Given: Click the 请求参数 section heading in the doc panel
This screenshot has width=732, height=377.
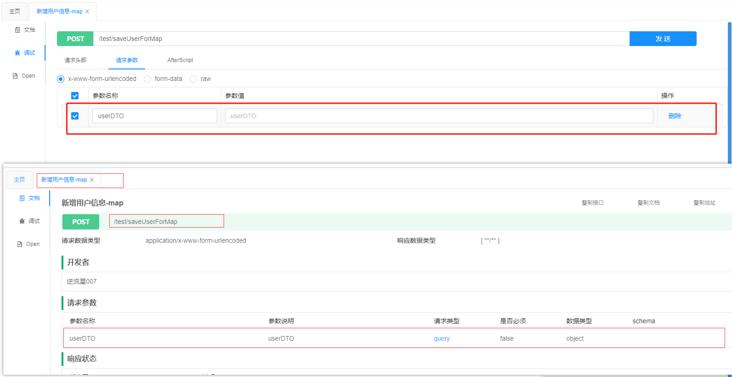Looking at the screenshot, I should point(82,303).
